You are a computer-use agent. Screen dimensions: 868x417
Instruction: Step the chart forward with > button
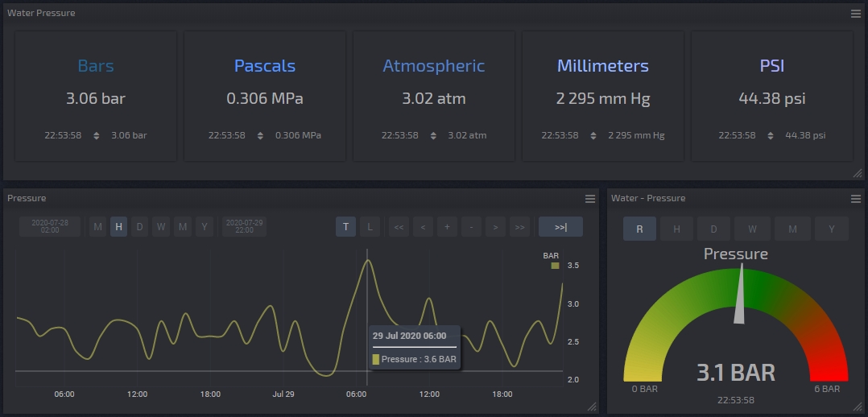pos(495,228)
